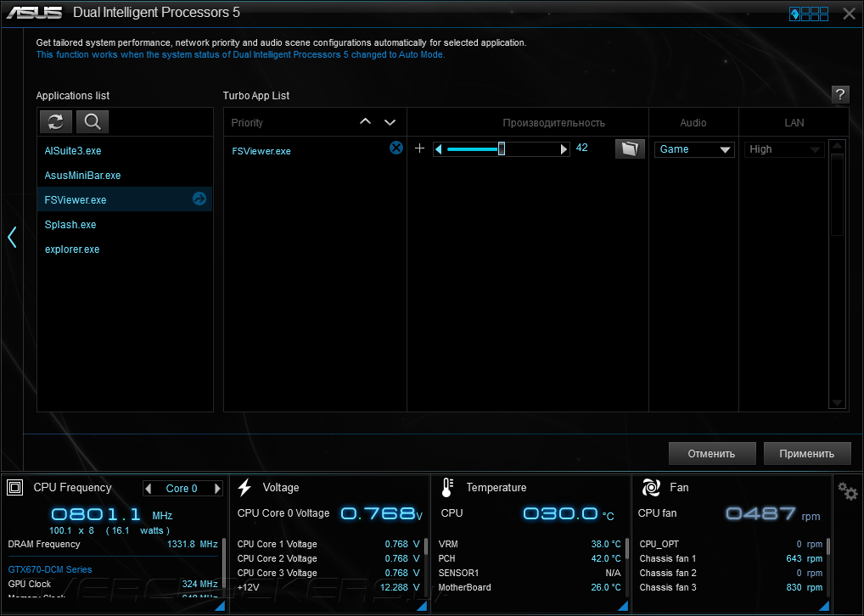Move priority up with up chevron
Image resolution: width=864 pixels, height=616 pixels.
pos(365,122)
